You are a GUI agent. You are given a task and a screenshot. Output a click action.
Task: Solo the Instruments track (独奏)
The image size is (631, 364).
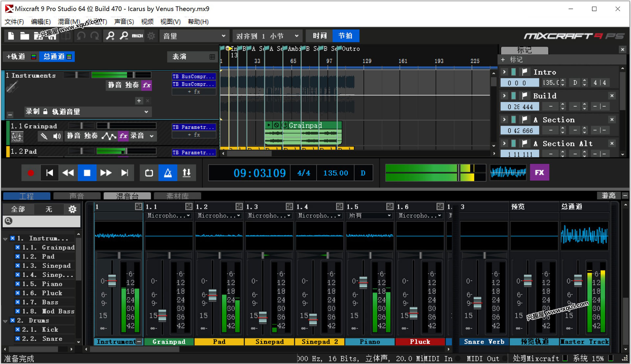pyautogui.click(x=132, y=85)
